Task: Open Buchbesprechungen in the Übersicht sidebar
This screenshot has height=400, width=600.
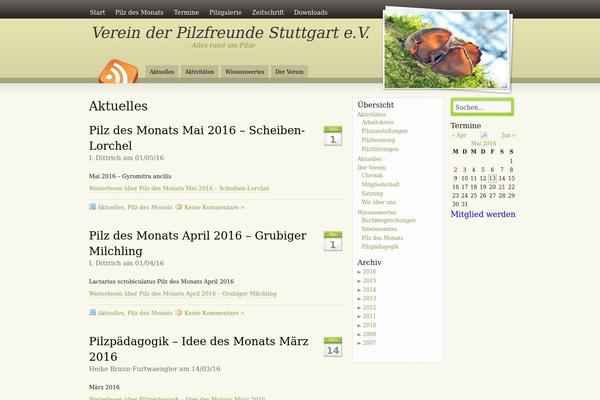Action: [x=388, y=220]
